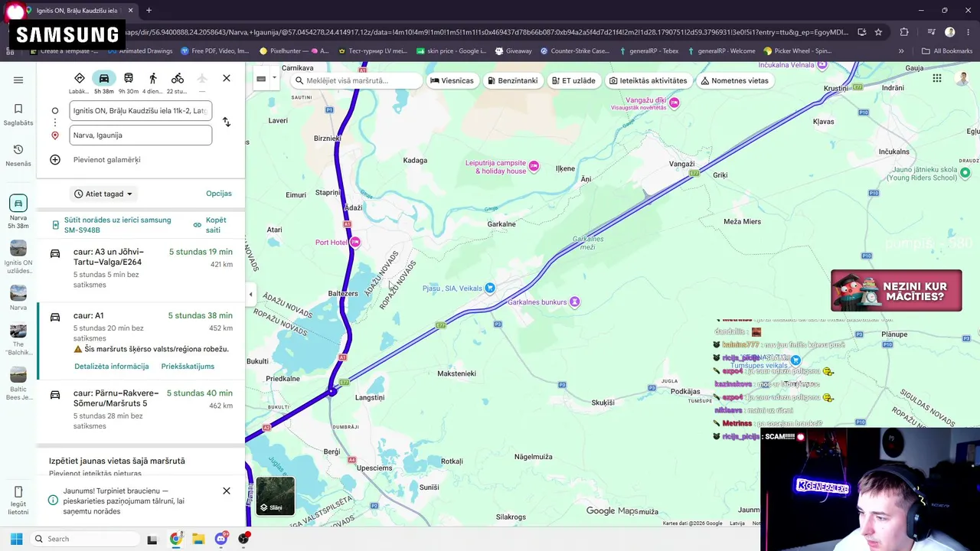
Task: Open Detalizēta informācija for A1 route
Action: click(112, 367)
